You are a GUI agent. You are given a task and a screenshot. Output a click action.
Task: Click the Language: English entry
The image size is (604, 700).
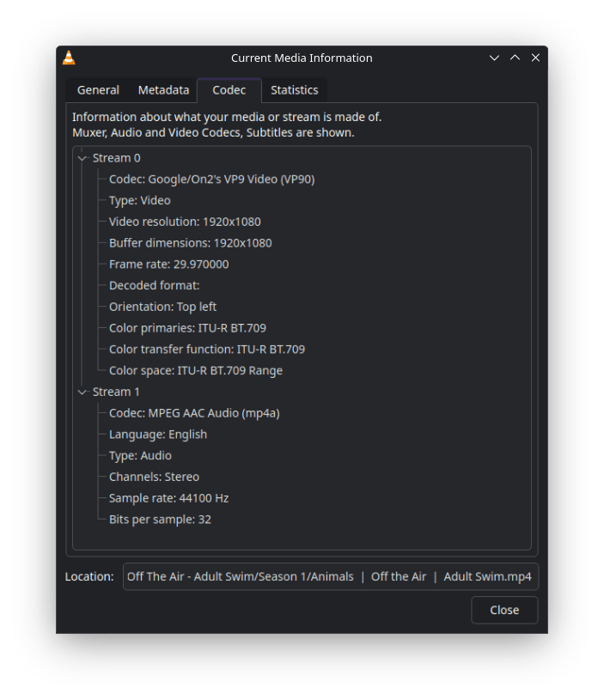click(158, 435)
